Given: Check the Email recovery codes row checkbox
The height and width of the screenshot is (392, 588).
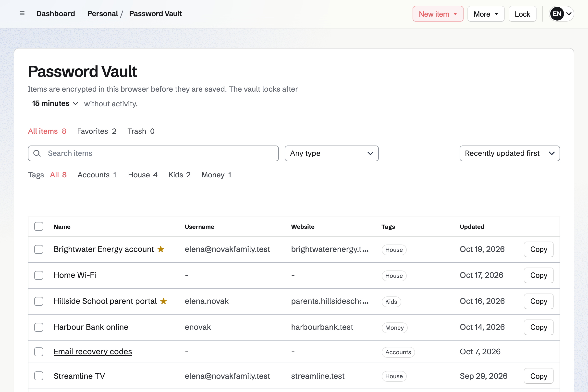Looking at the screenshot, I should (x=39, y=352).
